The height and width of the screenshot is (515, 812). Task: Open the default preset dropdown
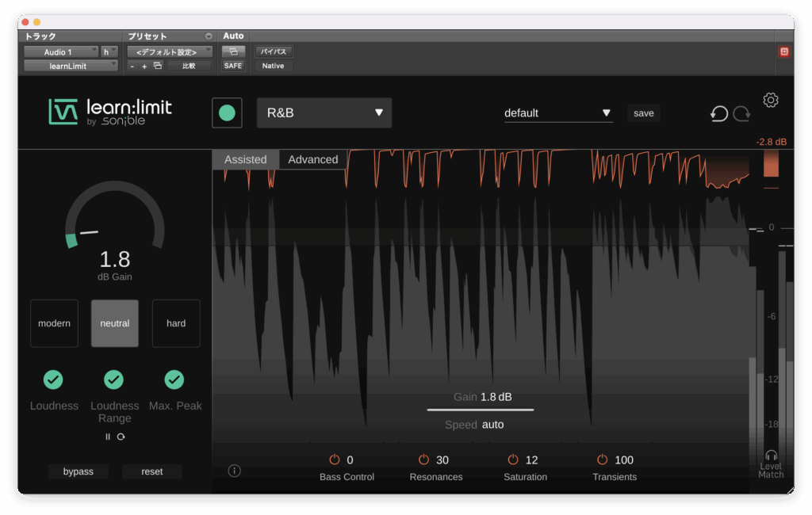(558, 113)
